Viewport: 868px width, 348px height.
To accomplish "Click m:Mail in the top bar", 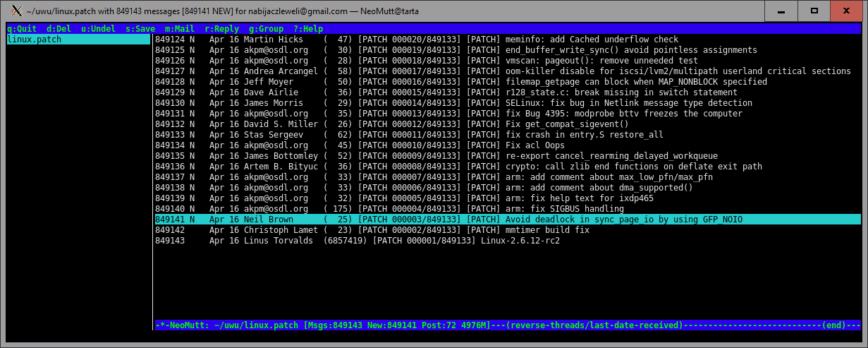I will coord(179,29).
